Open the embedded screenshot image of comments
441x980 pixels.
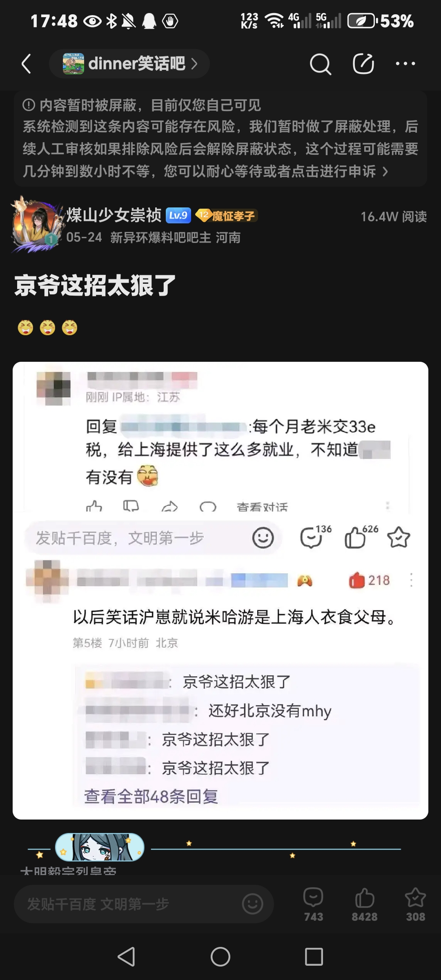tap(220, 590)
